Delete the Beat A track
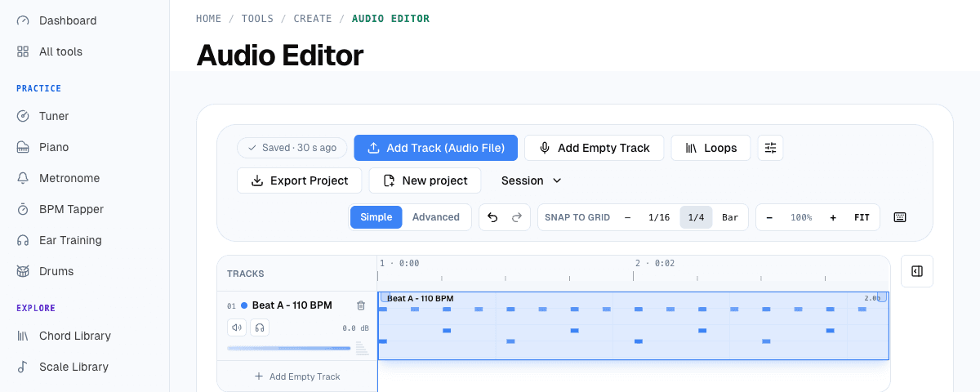This screenshot has height=392, width=980. pos(361,305)
